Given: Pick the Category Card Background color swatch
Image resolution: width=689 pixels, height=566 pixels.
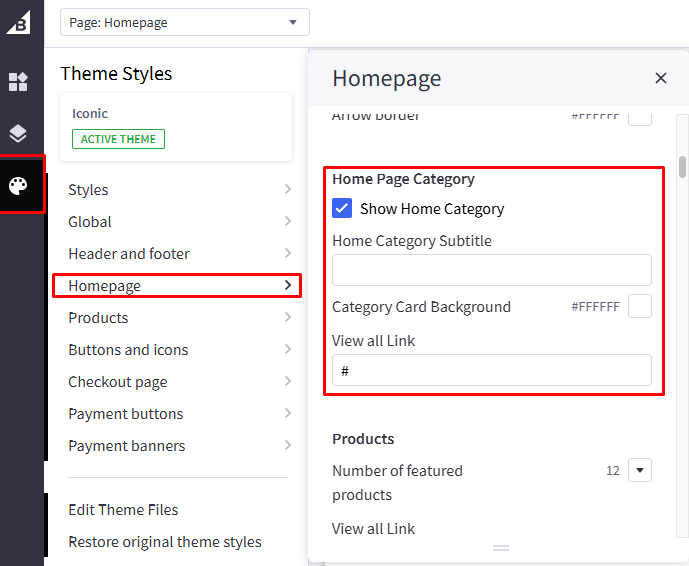Looking at the screenshot, I should coord(640,306).
